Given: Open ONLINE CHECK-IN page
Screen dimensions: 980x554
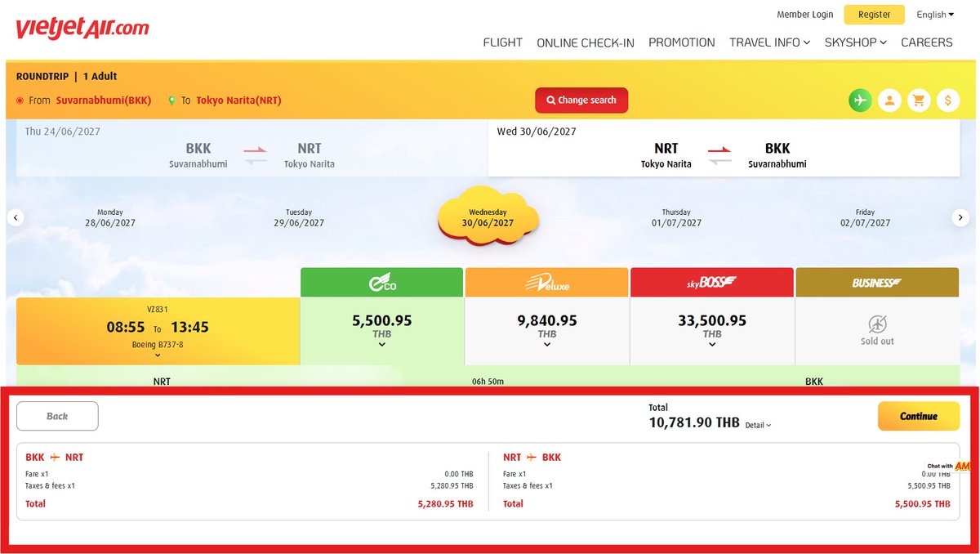Looking at the screenshot, I should pos(586,42).
